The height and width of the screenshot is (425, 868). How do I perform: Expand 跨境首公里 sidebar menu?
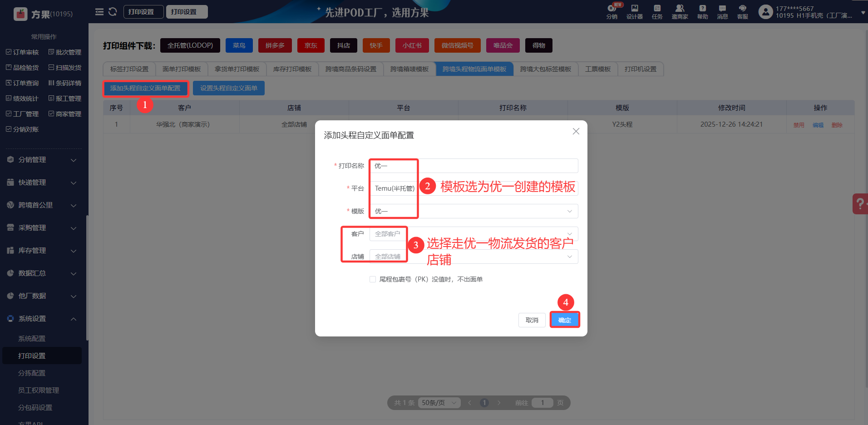[42, 205]
